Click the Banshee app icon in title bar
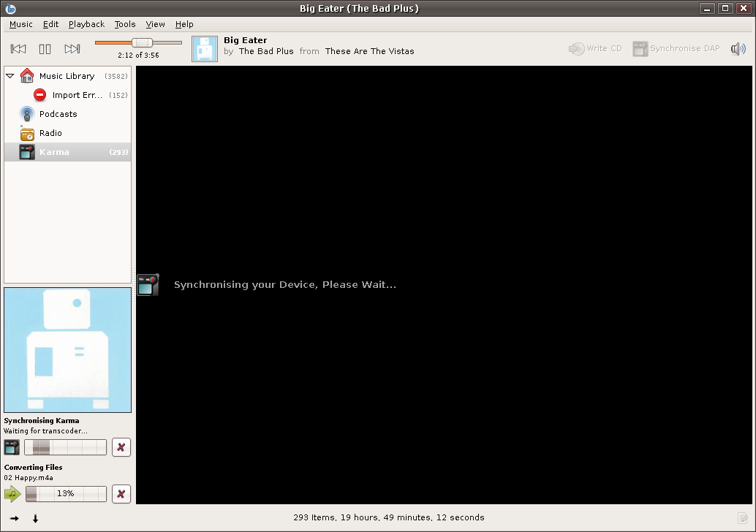This screenshot has height=532, width=756. [11, 8]
